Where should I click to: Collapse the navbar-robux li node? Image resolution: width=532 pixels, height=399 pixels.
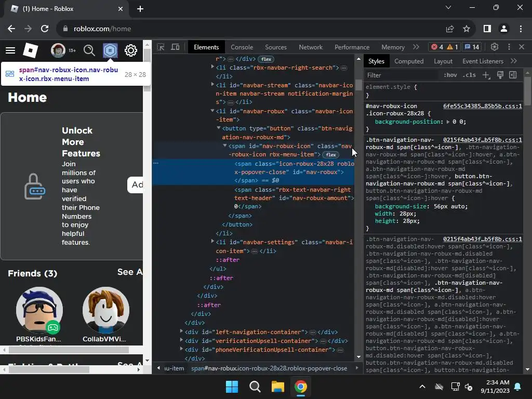click(212, 111)
